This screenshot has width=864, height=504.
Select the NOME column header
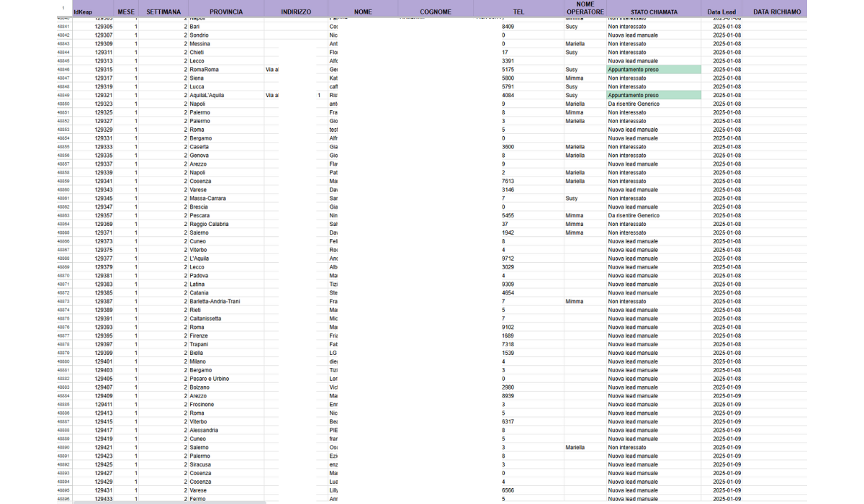click(363, 12)
